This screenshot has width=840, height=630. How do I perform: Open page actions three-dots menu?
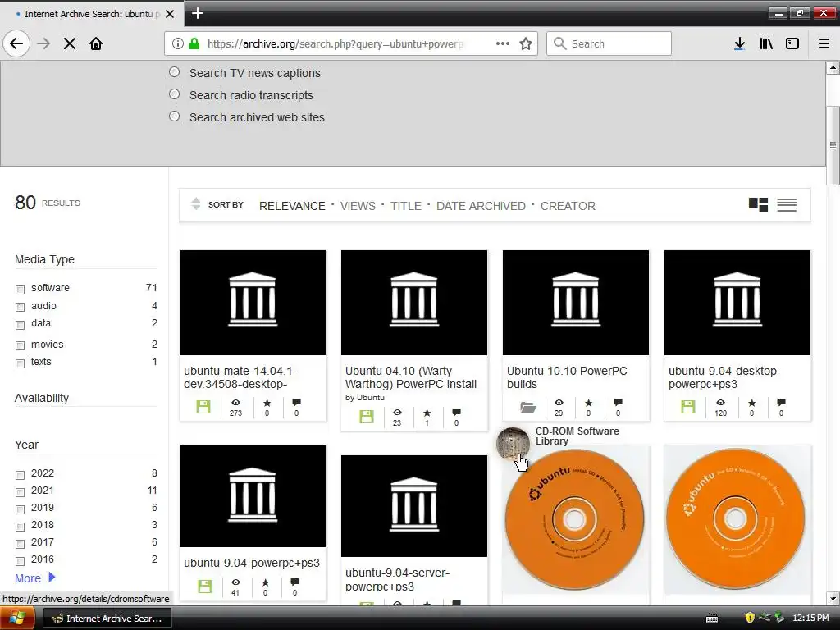(x=503, y=43)
